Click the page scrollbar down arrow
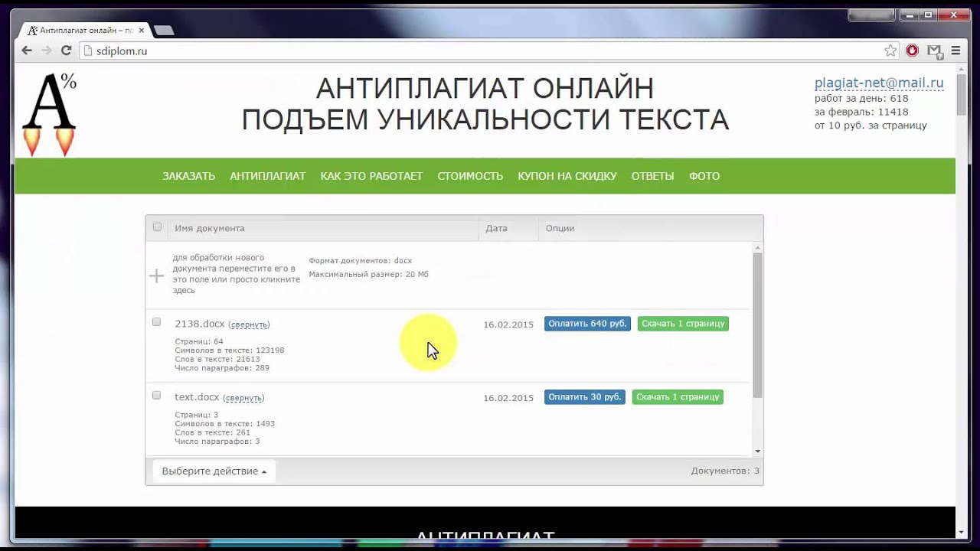 tap(961, 533)
